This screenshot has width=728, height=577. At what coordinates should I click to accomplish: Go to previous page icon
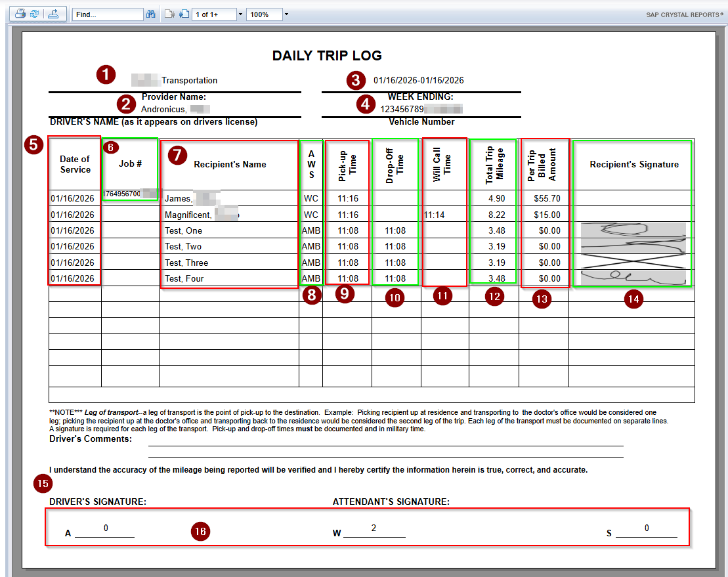[x=169, y=14]
